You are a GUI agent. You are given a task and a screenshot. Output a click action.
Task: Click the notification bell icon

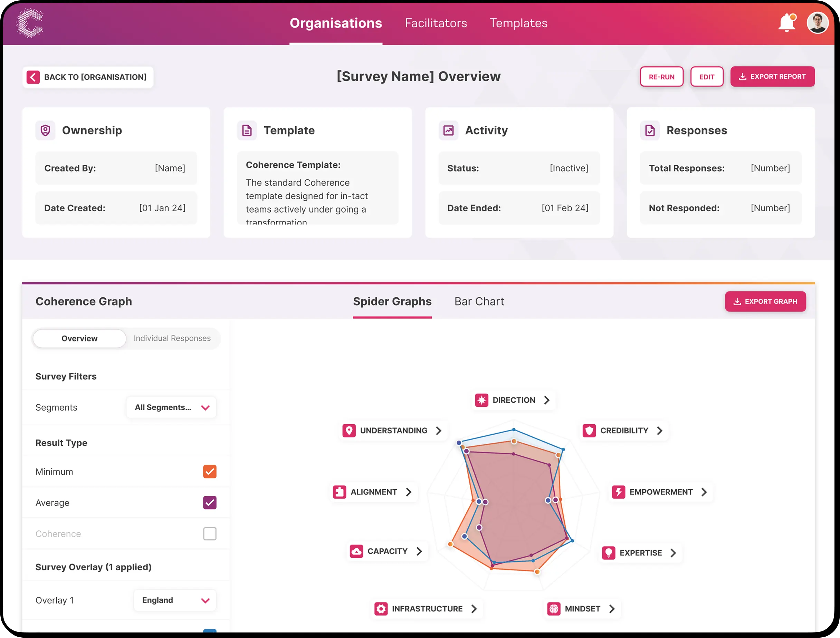(x=787, y=23)
